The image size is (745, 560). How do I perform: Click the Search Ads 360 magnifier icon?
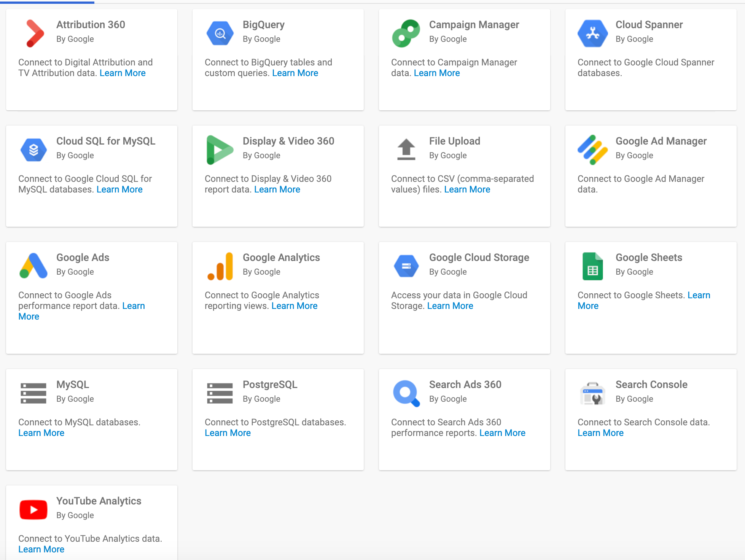pos(406,393)
